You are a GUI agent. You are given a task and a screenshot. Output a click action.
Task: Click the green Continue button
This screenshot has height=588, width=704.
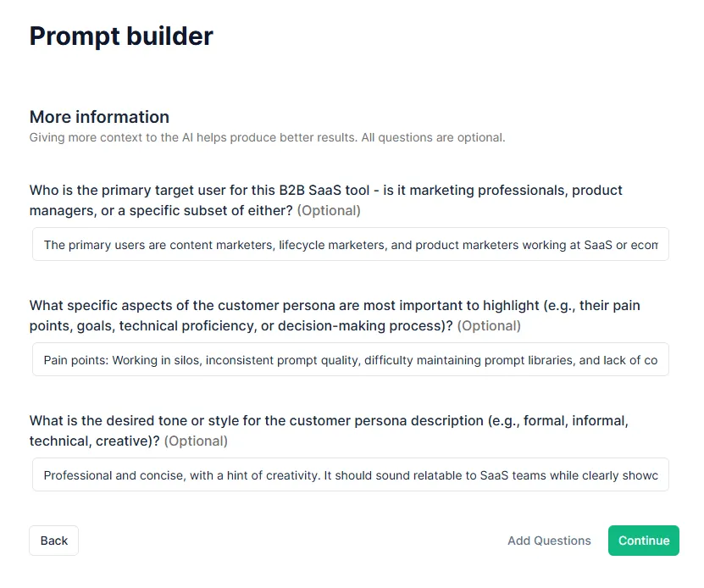643,541
